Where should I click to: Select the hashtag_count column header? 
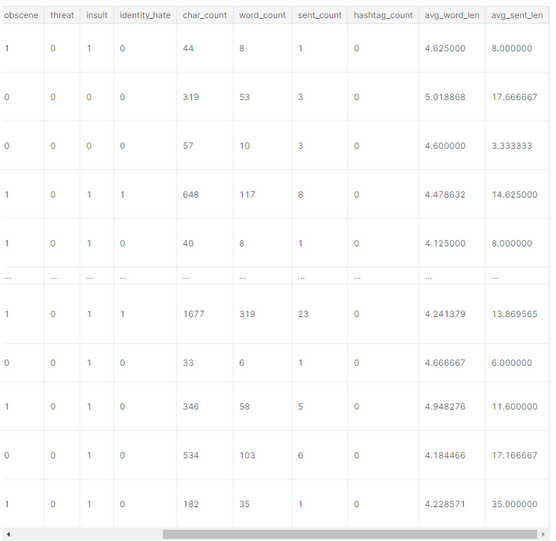(383, 15)
